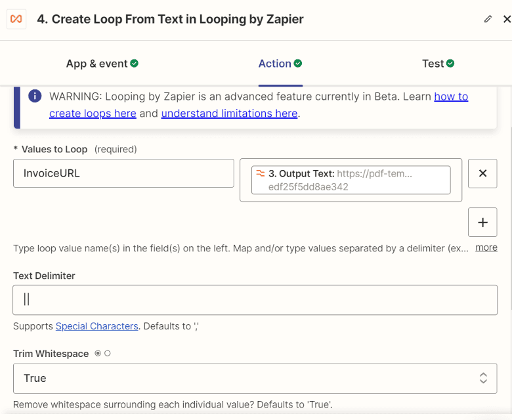Go to the Test tab
The image size is (512, 420).
tap(438, 63)
